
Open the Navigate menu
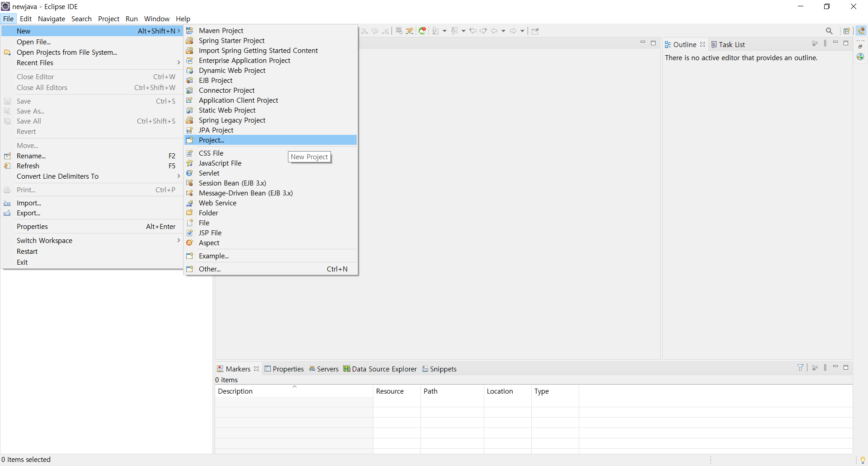52,19
